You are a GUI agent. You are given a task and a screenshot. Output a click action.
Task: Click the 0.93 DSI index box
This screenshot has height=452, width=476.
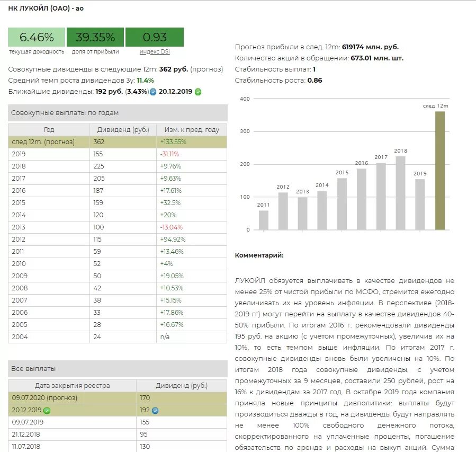[155, 37]
